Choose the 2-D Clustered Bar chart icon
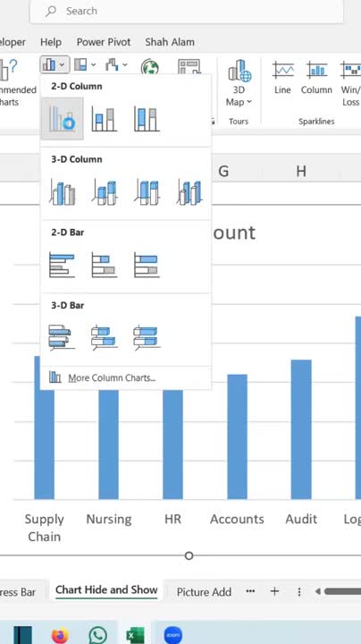 tap(62, 265)
